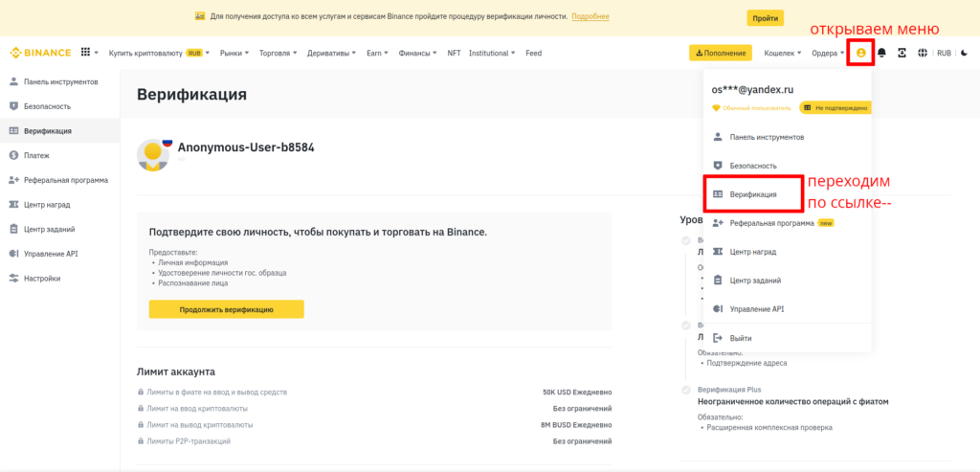Click Продолжить верификацию button
The image size is (980, 472).
point(226,309)
